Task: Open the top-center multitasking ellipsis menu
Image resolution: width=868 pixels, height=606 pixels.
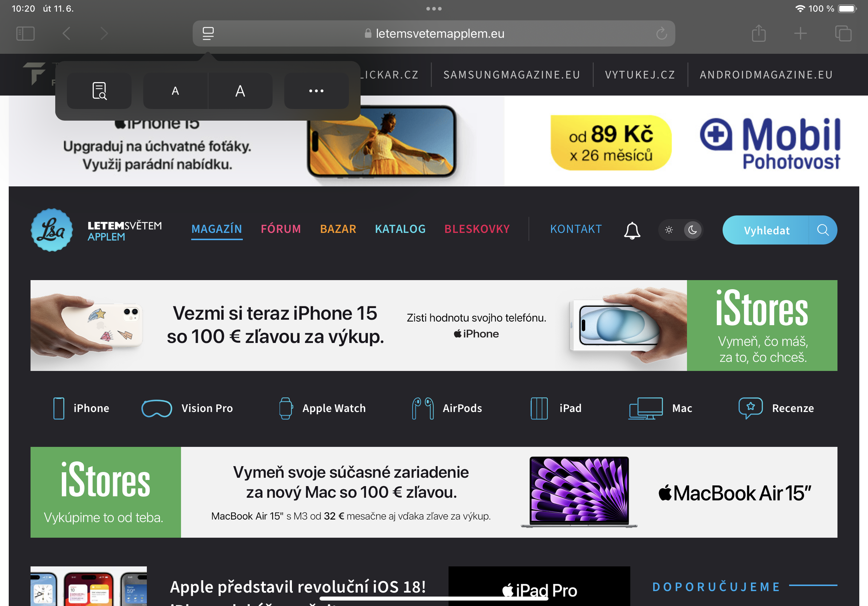Action: pos(434,8)
